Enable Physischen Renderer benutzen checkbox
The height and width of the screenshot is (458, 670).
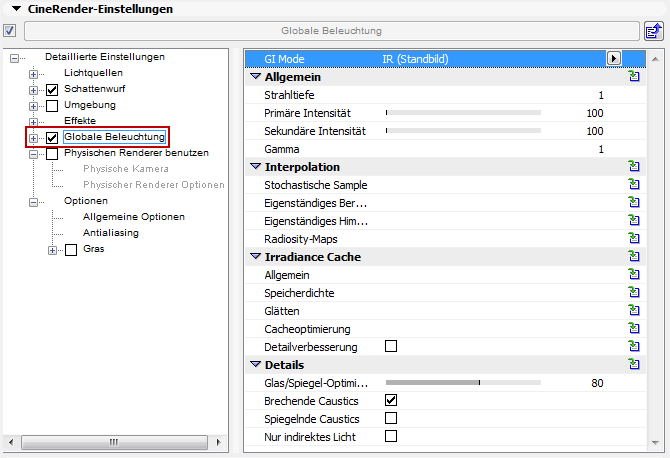coord(52,154)
